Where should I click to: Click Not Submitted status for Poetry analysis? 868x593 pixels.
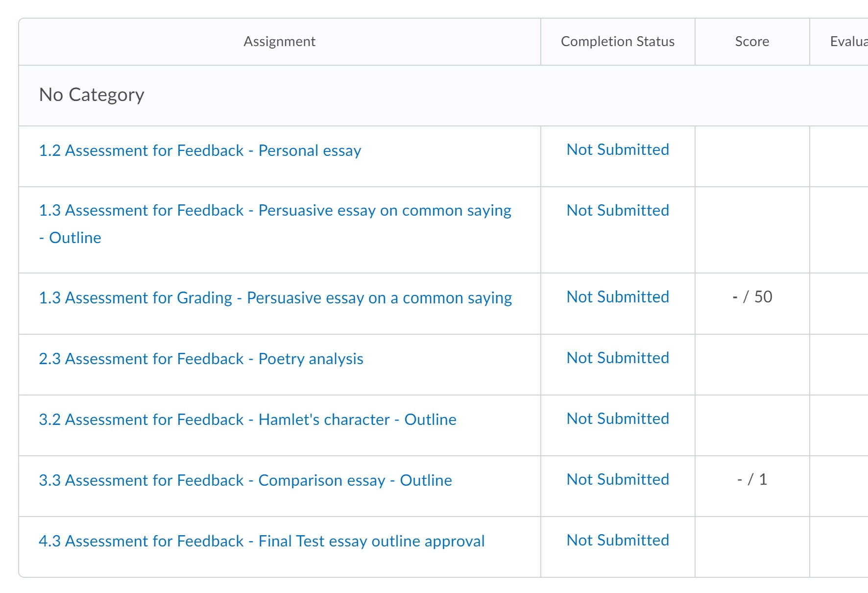coord(618,358)
